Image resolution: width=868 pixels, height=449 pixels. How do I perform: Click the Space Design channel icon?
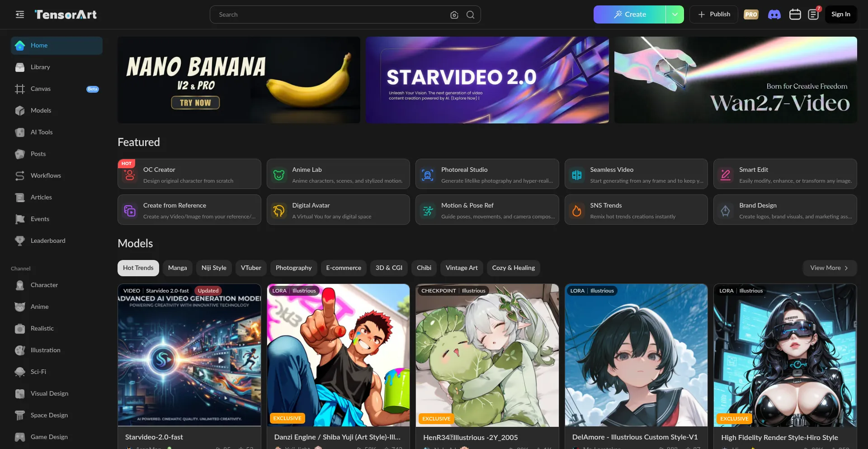(20, 415)
